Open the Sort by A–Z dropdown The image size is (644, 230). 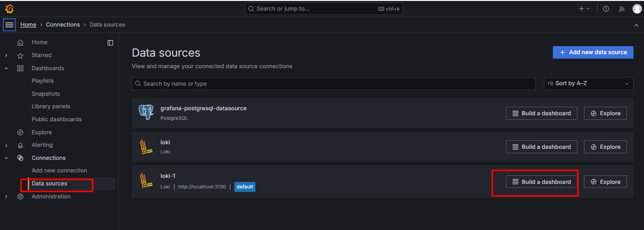[588, 84]
